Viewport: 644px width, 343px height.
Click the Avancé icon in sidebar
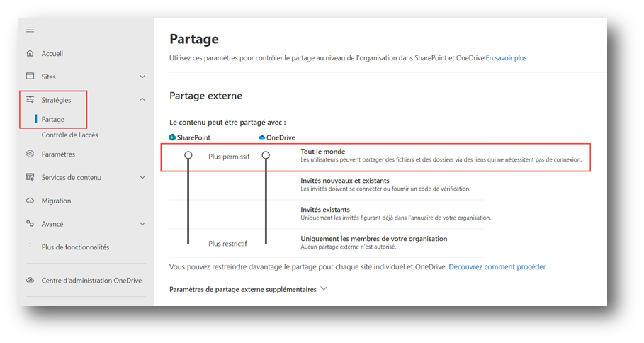[30, 223]
